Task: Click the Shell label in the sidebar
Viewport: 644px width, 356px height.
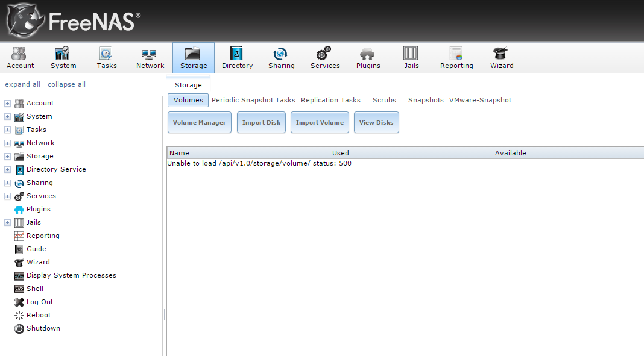Action: click(x=35, y=289)
